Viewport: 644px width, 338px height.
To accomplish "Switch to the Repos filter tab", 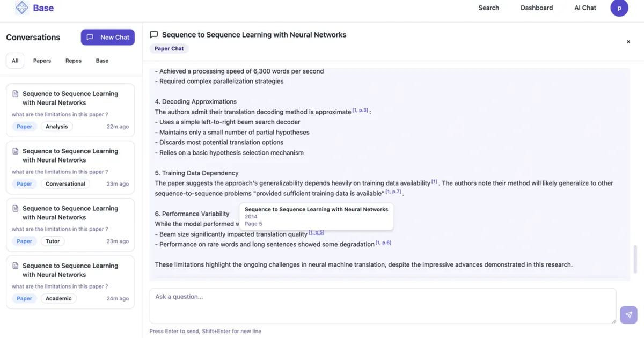I will coord(74,61).
